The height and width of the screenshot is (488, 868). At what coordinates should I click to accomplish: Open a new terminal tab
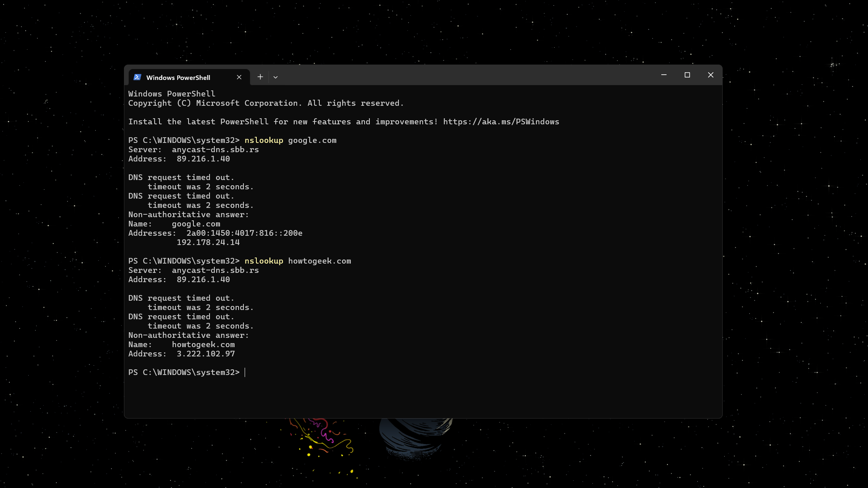(x=260, y=77)
